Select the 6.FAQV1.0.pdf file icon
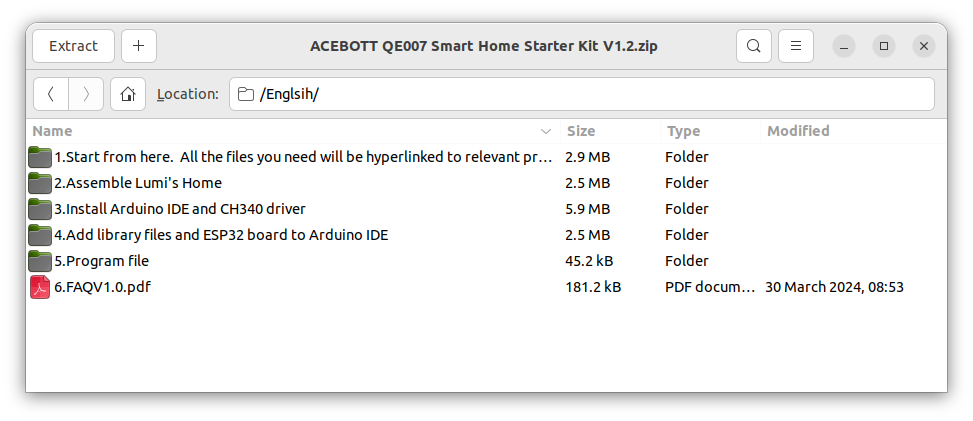 point(40,287)
